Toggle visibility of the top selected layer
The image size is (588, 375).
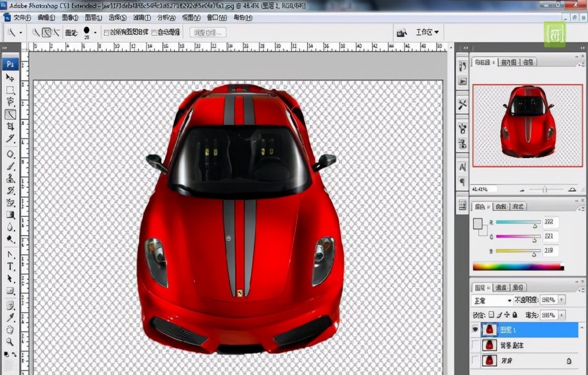click(476, 329)
